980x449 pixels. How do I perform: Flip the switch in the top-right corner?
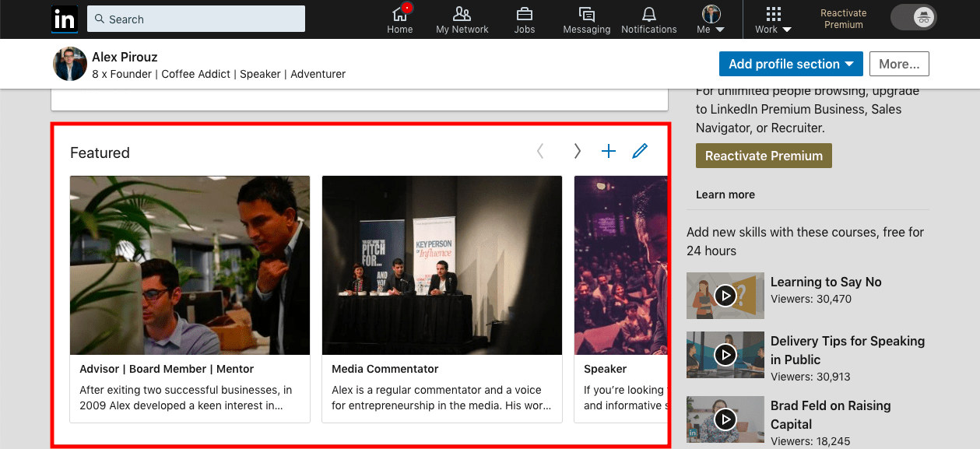coord(912,16)
